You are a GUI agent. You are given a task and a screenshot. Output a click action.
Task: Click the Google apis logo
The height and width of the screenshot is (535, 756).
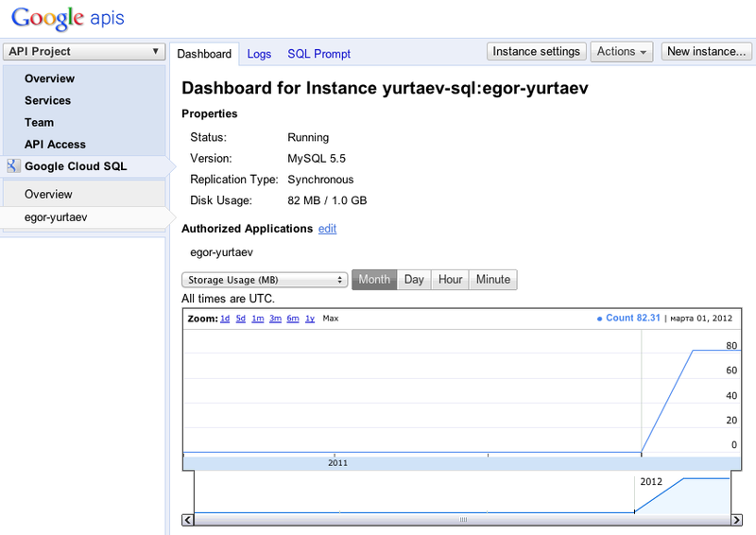67,18
